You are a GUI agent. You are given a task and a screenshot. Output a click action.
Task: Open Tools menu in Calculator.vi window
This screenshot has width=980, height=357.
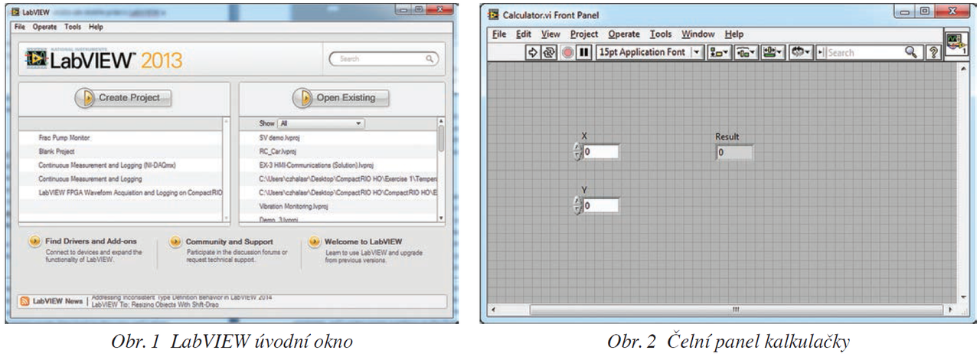661,34
